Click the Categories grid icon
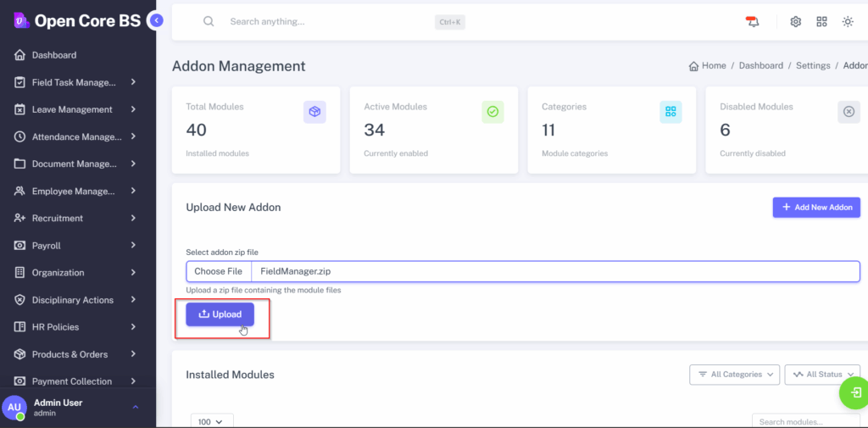The height and width of the screenshot is (428, 868). (x=670, y=112)
